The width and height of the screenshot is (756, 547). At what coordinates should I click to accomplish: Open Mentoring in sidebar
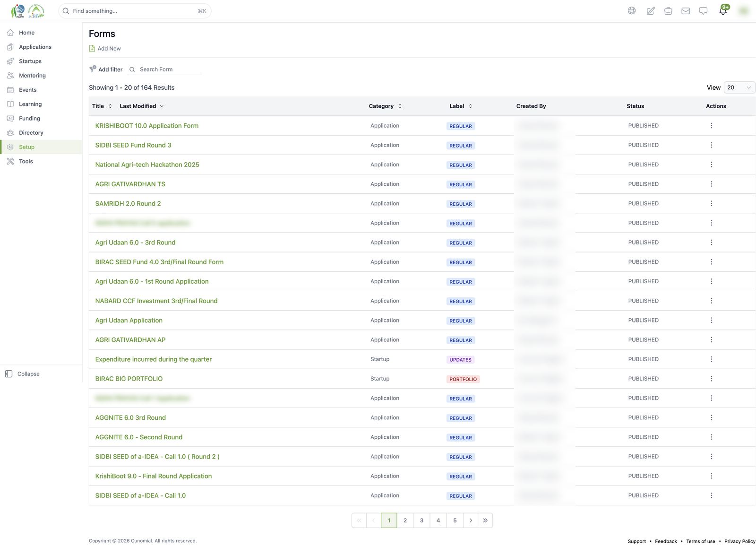click(41, 76)
